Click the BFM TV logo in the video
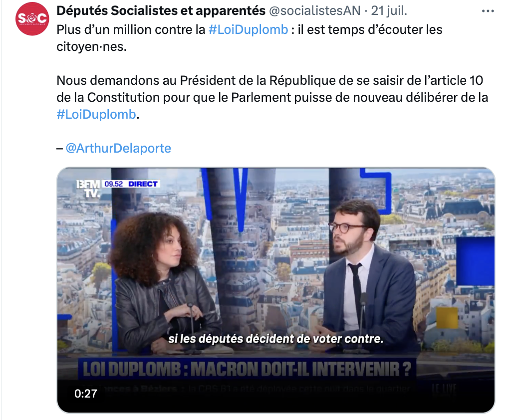The image size is (508, 420). [88, 189]
